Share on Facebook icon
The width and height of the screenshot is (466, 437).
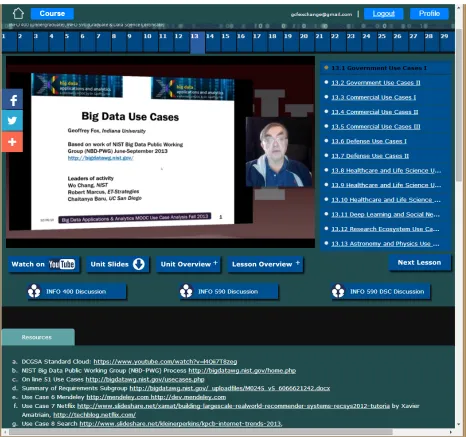12,99
